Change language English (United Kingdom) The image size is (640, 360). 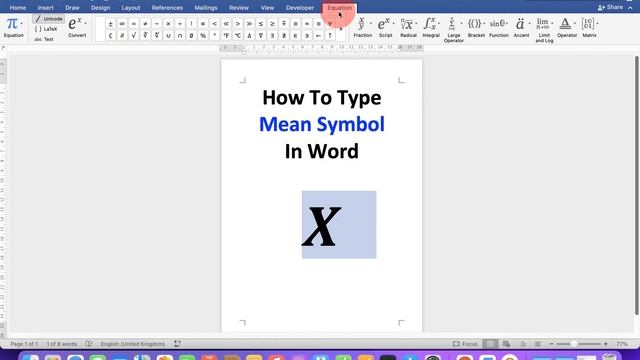tap(133, 344)
